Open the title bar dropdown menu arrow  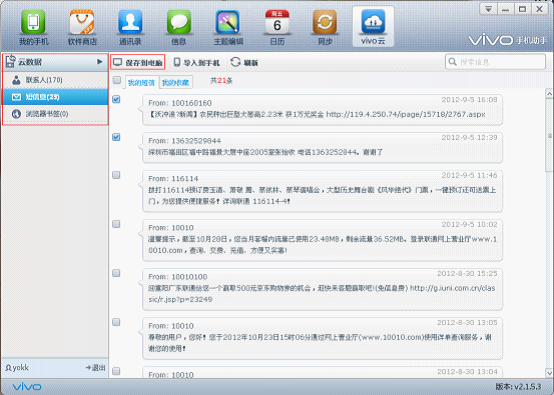point(488,9)
